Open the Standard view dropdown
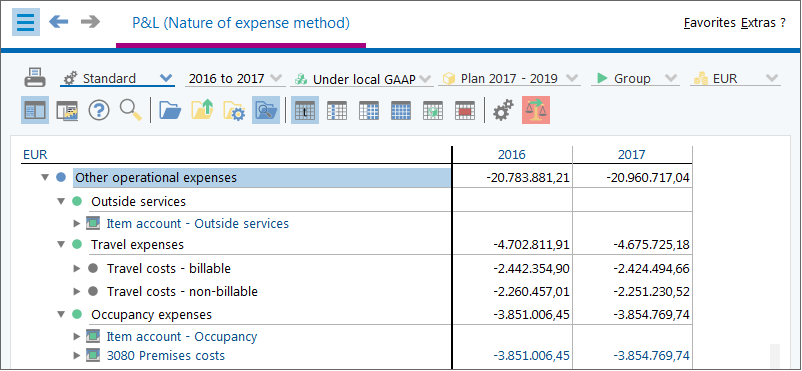Viewport: 802px width, 371px height. (x=117, y=78)
